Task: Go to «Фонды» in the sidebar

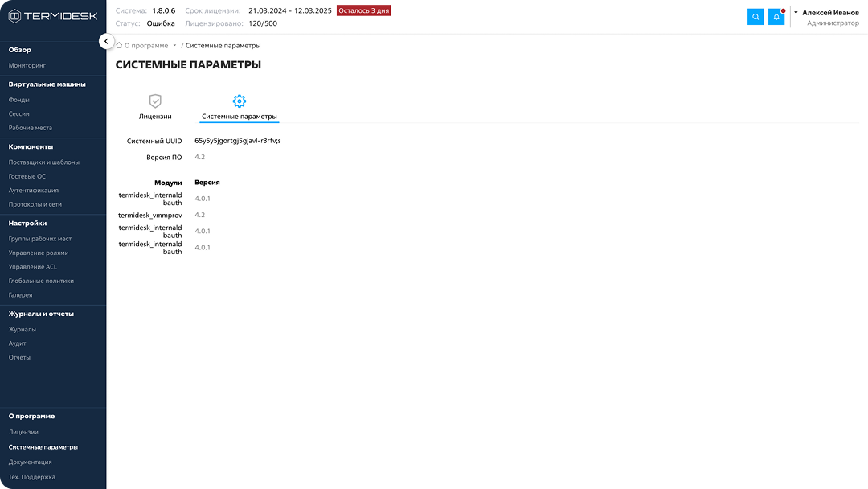Action: coord(19,100)
